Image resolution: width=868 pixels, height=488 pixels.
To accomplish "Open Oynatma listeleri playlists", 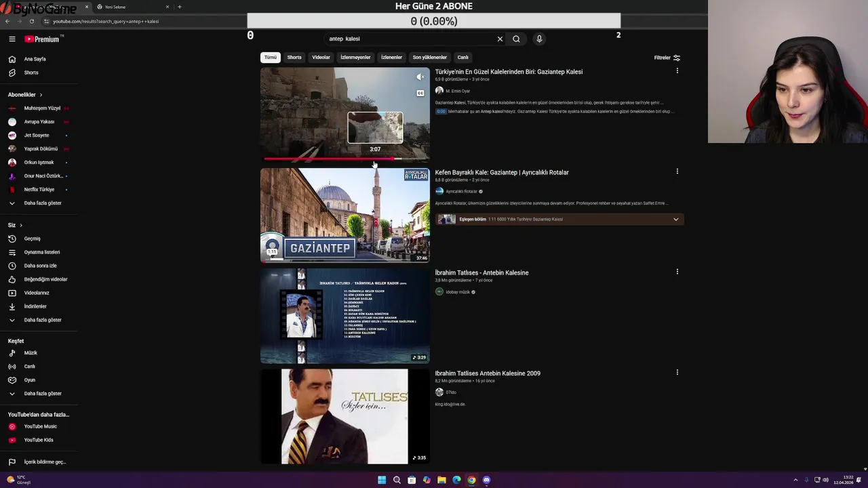I will (42, 252).
